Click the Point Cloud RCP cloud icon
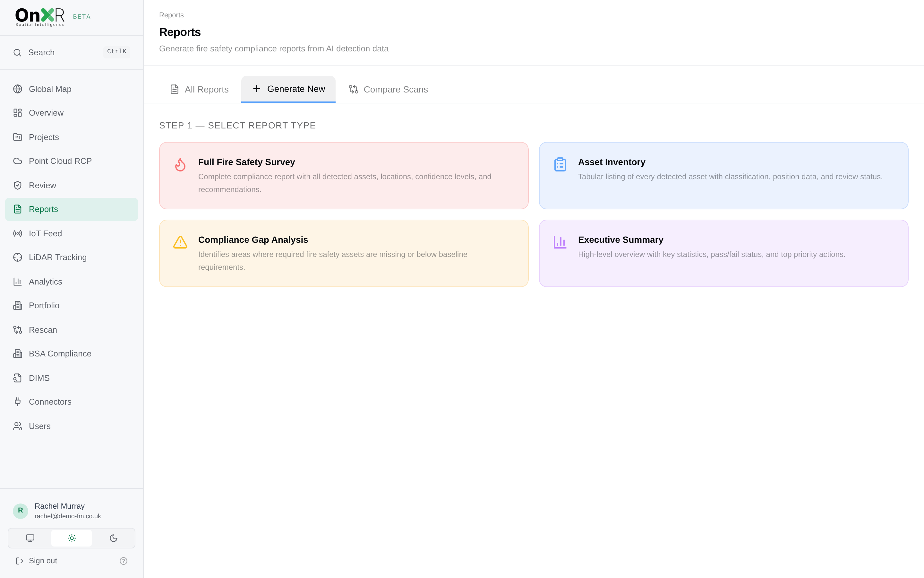 [x=18, y=161]
